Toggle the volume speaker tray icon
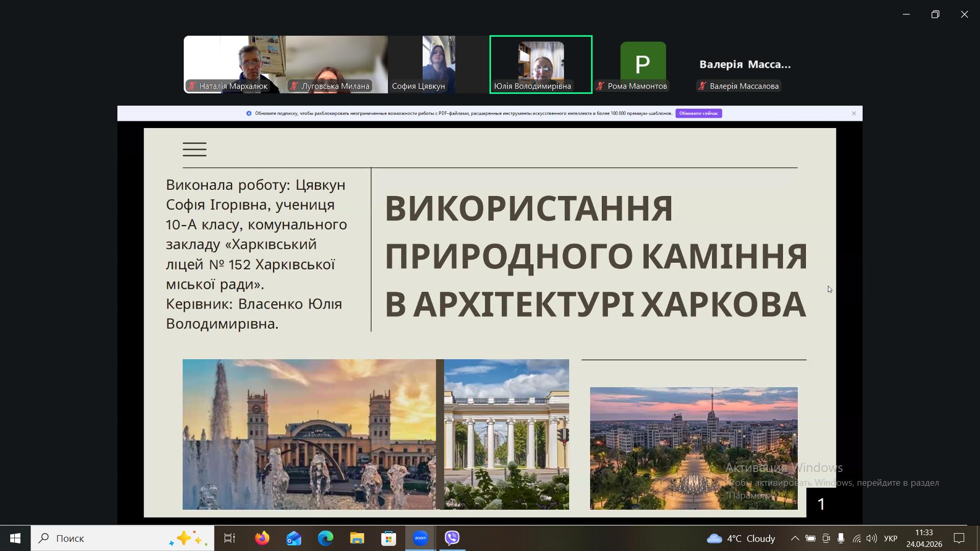Viewport: 980px width, 551px height. tap(871, 539)
